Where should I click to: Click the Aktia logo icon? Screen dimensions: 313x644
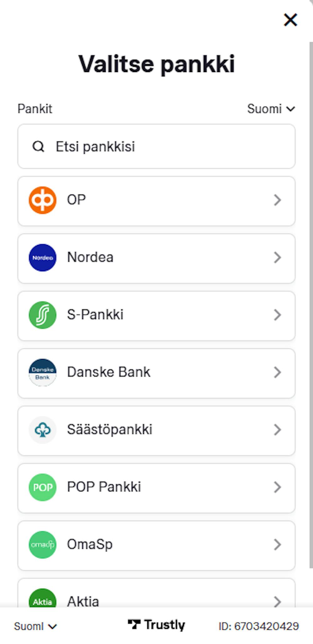43,598
